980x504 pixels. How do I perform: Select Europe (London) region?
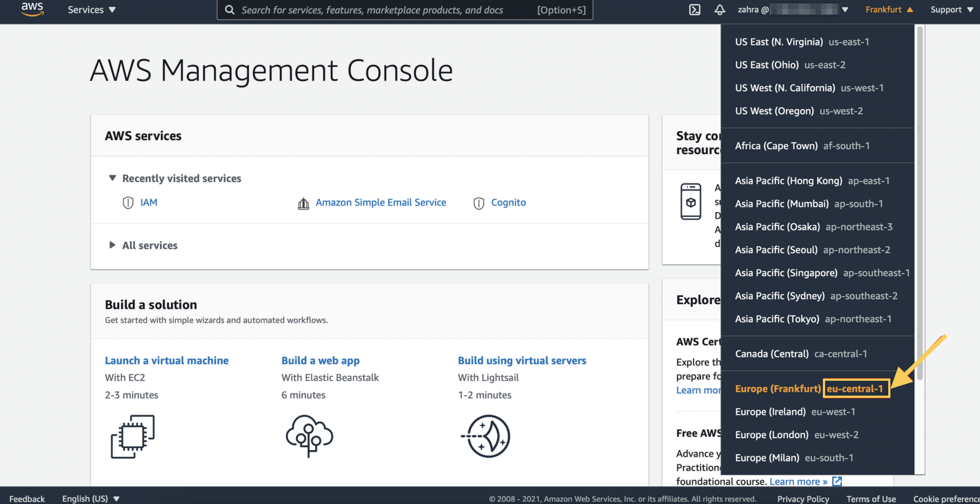817,434
